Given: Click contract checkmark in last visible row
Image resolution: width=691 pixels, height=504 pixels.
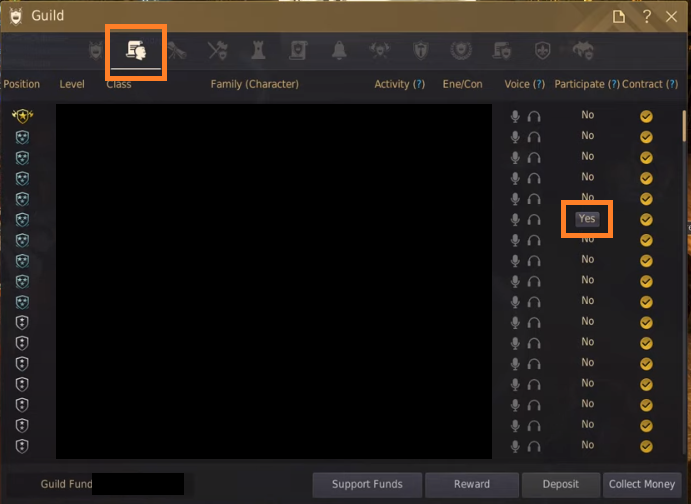Looking at the screenshot, I should click(646, 446).
